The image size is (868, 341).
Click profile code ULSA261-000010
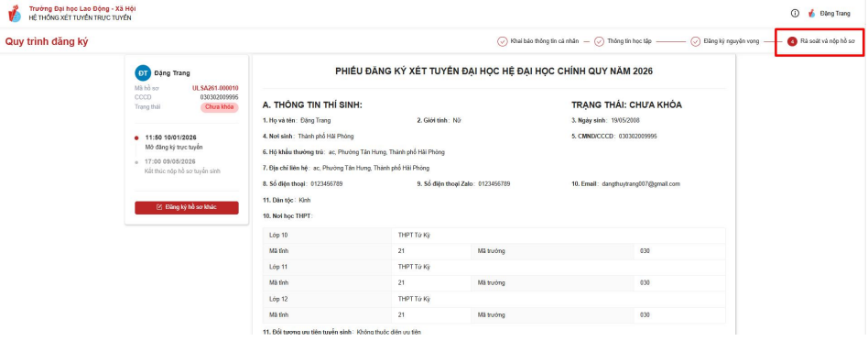[215, 88]
